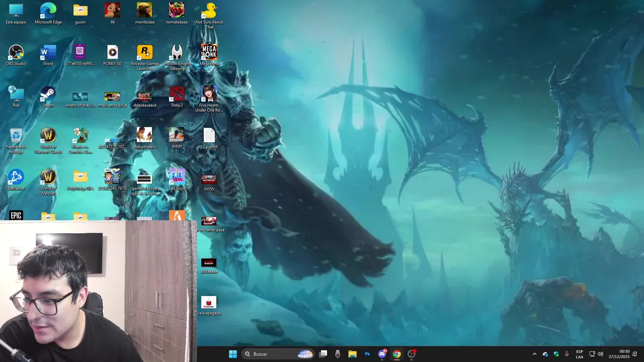Select the Not Sure About That shortcut
This screenshot has height=362, width=644.
pos(209,16)
